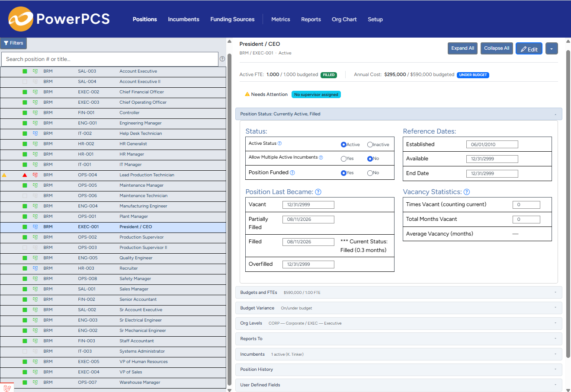The image size is (571, 392).
Task: Expand the Budget Variance section
Action: point(398,308)
